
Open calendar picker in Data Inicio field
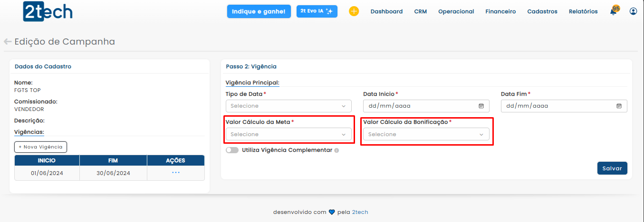pos(481,106)
